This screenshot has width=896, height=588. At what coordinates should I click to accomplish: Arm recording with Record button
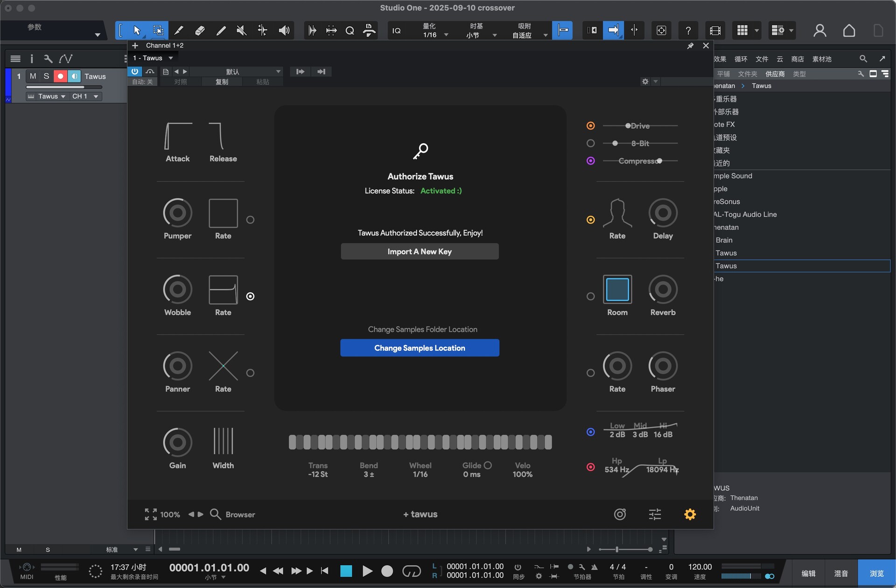point(387,571)
